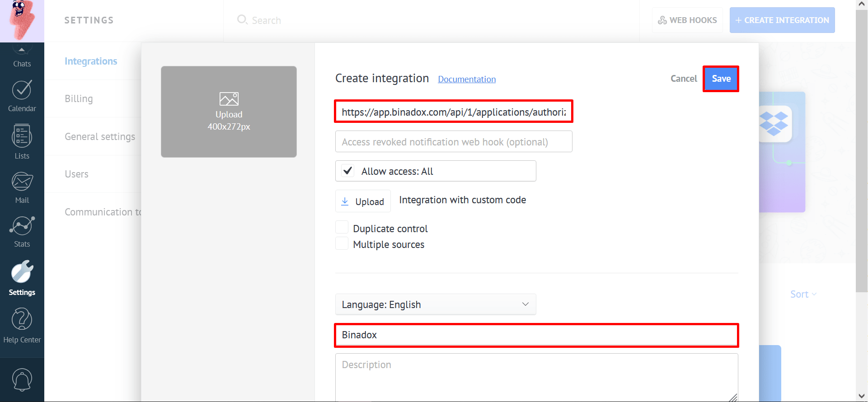
Task: Click the Dropbox integration icon
Action: 774,124
